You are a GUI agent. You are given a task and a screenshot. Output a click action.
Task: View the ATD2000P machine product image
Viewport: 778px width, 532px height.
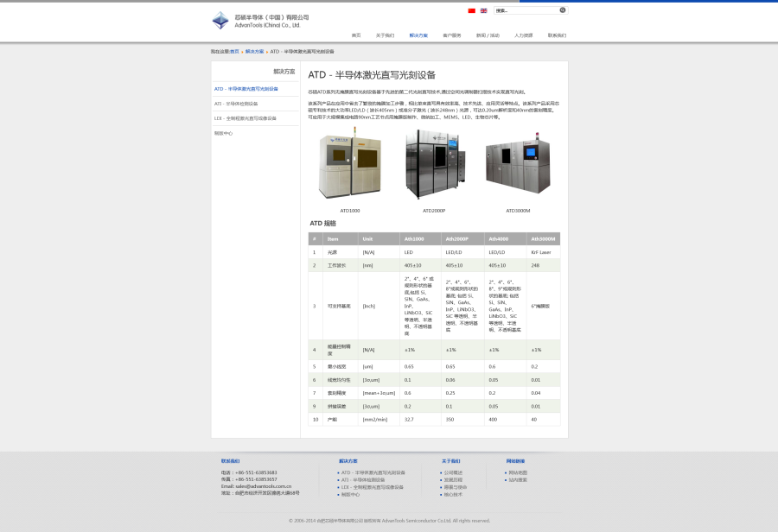pos(433,166)
